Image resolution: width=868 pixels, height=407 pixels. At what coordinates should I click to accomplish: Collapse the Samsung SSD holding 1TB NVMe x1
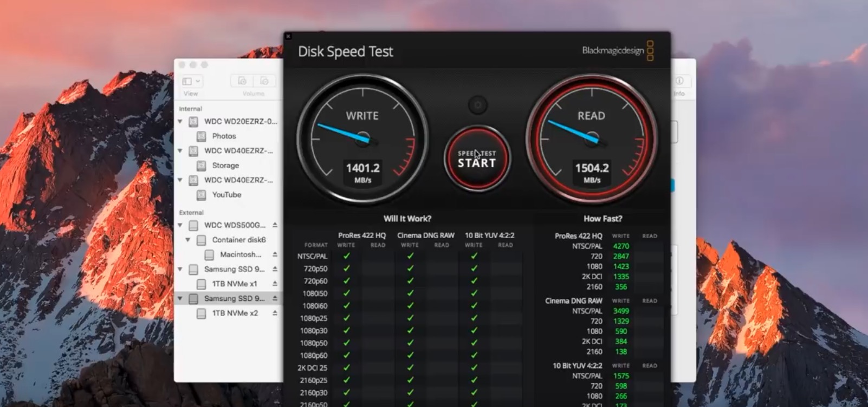coord(180,268)
